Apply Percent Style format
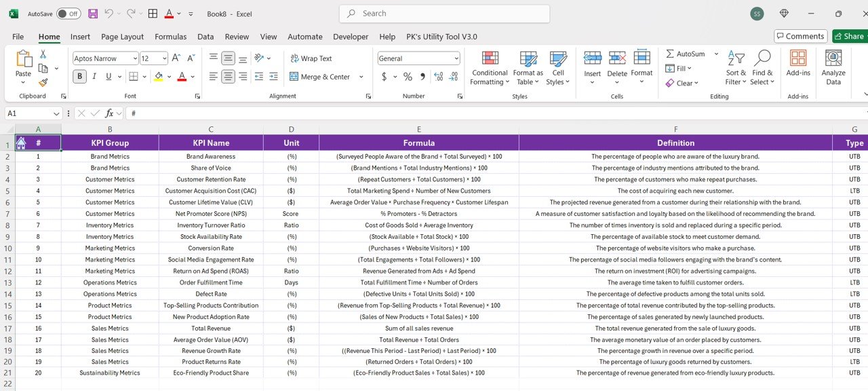 coord(408,77)
